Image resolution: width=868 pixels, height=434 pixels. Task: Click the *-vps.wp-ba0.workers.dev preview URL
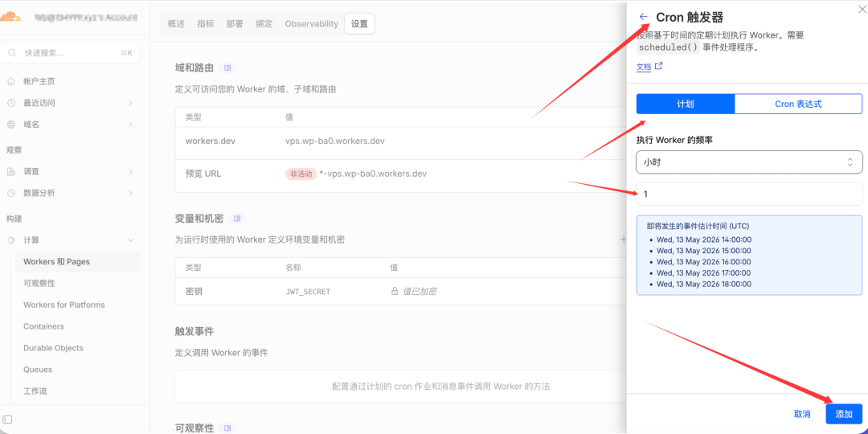coord(373,174)
